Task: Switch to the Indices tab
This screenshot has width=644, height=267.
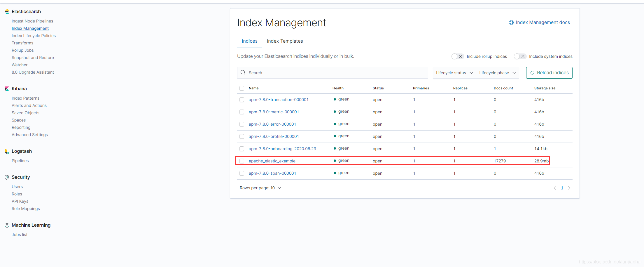Action: tap(250, 41)
